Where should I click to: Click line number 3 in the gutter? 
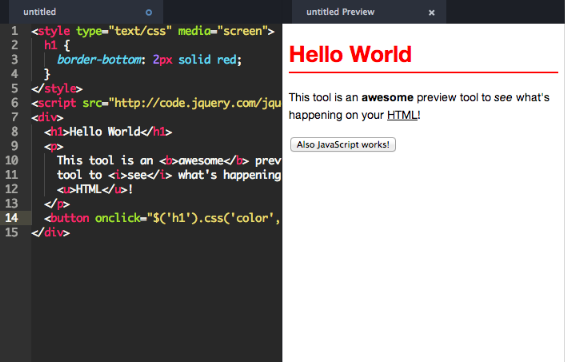(14, 59)
